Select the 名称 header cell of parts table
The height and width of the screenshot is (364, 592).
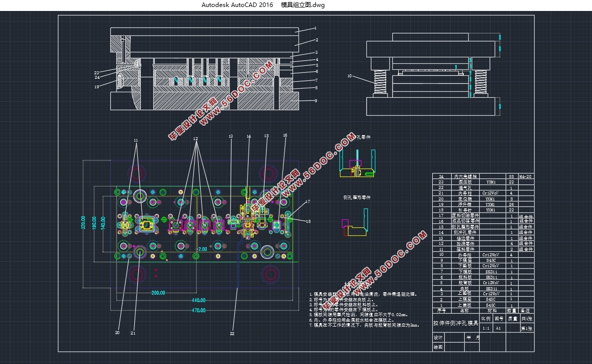click(x=465, y=311)
